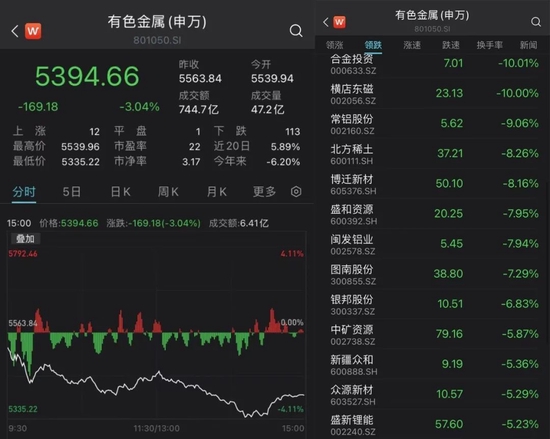
Task: Tap the 79.16 price for 中矿资源
Action: pos(449,334)
